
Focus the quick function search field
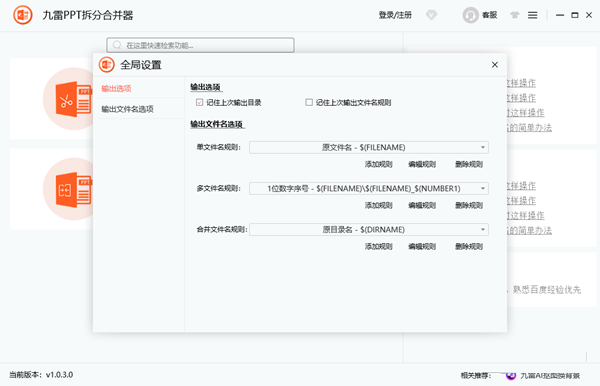pos(200,45)
